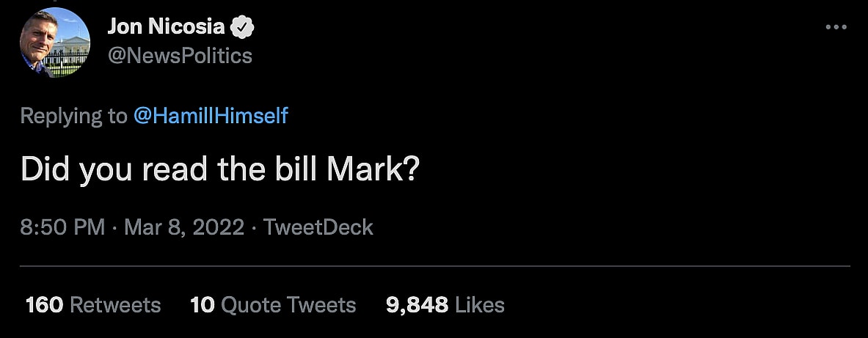Open the three-dot more options menu
Viewport: 868px width, 338px height.
836,28
